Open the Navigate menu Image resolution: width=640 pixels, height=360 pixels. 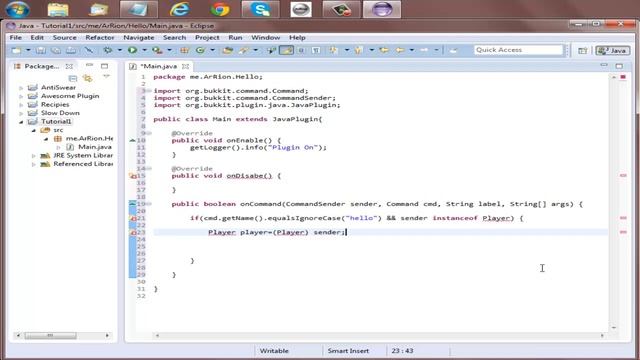coord(139,38)
